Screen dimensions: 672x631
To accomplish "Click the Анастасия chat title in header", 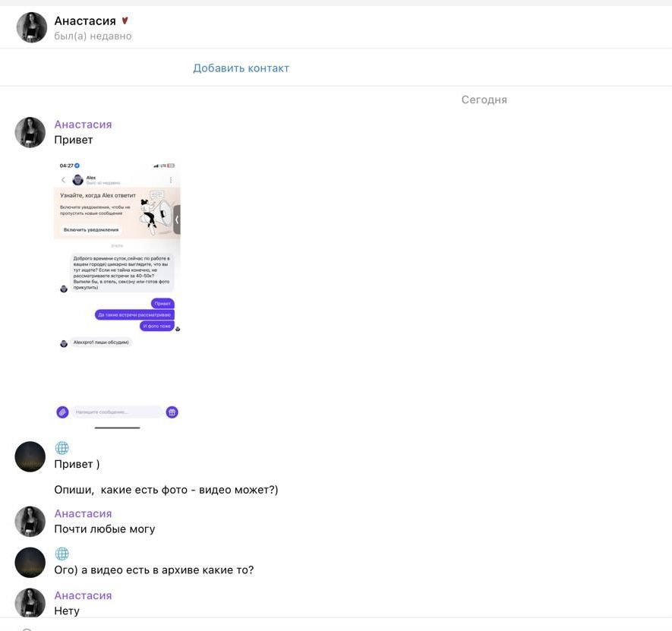I will 85,21.
